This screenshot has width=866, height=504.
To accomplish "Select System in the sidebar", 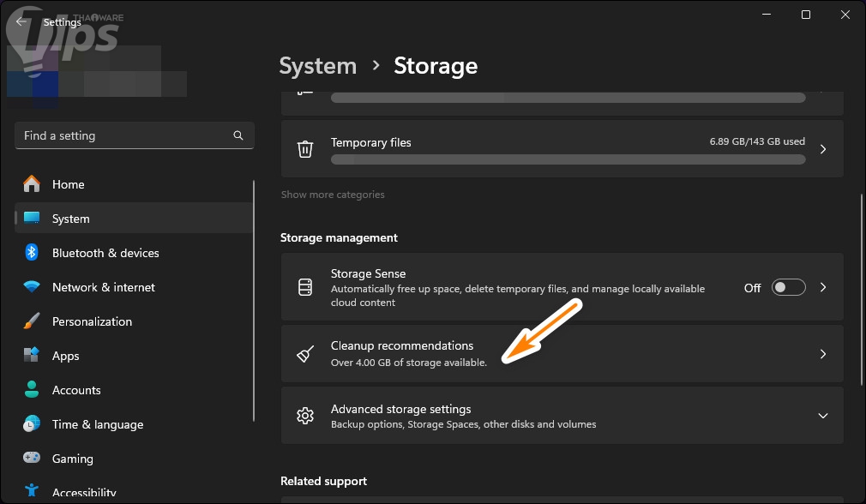I will [x=70, y=219].
